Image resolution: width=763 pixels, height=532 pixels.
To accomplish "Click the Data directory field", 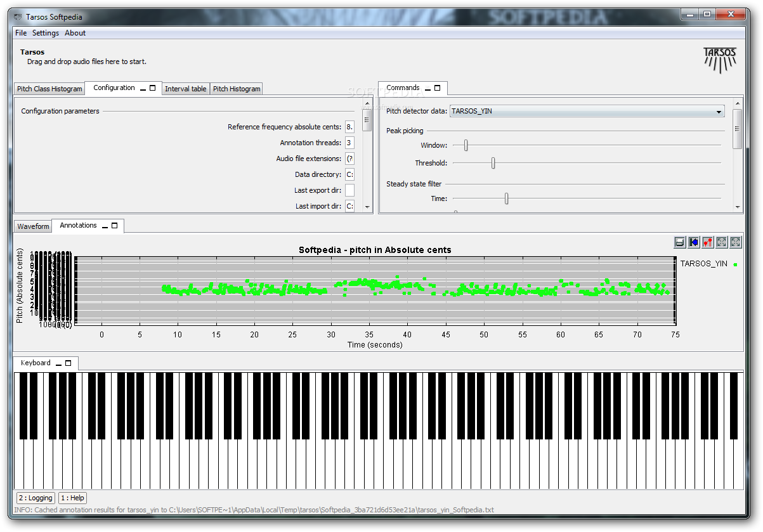I will click(x=349, y=174).
